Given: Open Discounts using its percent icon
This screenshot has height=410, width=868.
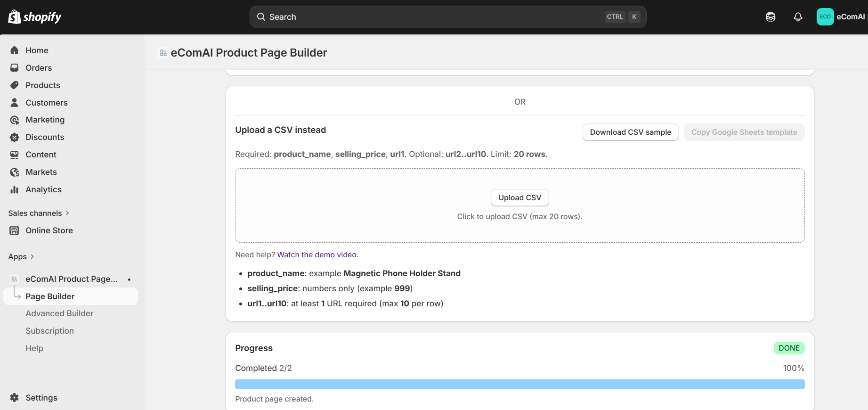Looking at the screenshot, I should pyautogui.click(x=15, y=137).
